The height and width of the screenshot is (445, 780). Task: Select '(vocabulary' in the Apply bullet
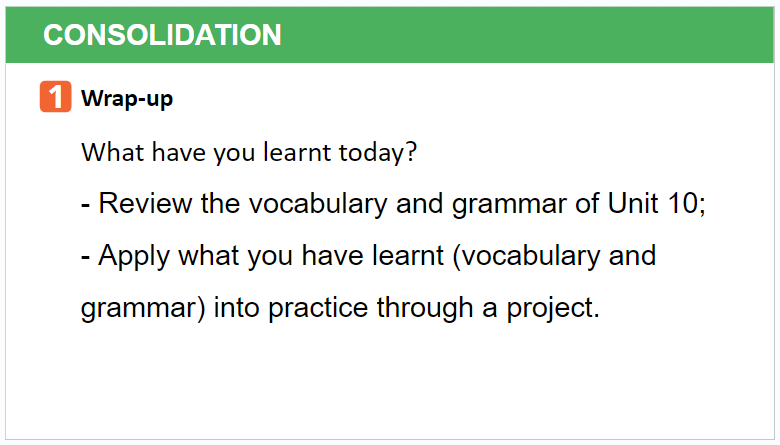pyautogui.click(x=526, y=257)
